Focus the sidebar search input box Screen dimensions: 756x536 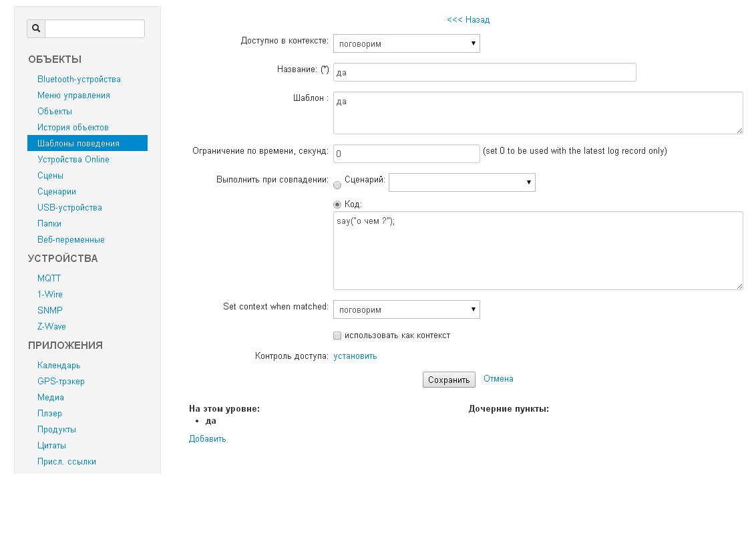(x=94, y=29)
